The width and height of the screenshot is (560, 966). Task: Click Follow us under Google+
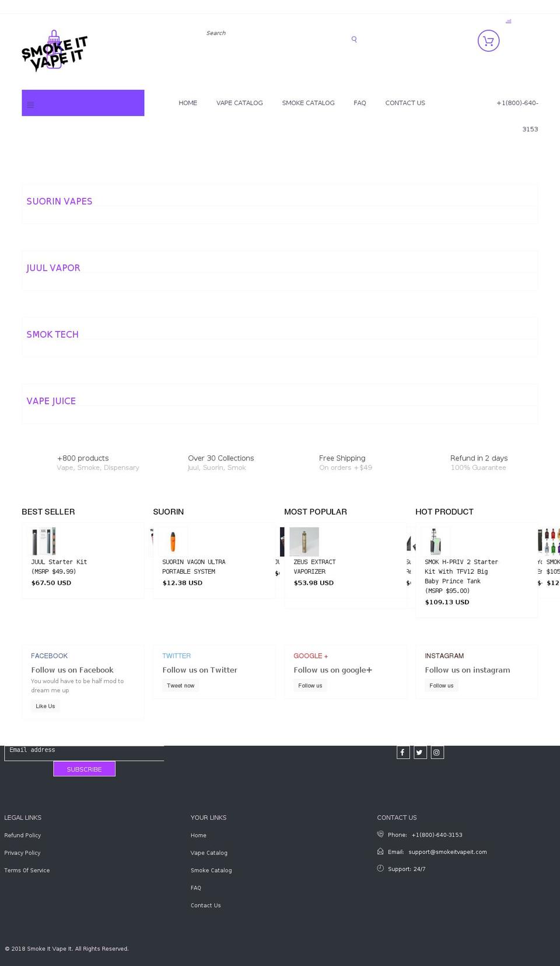point(310,685)
